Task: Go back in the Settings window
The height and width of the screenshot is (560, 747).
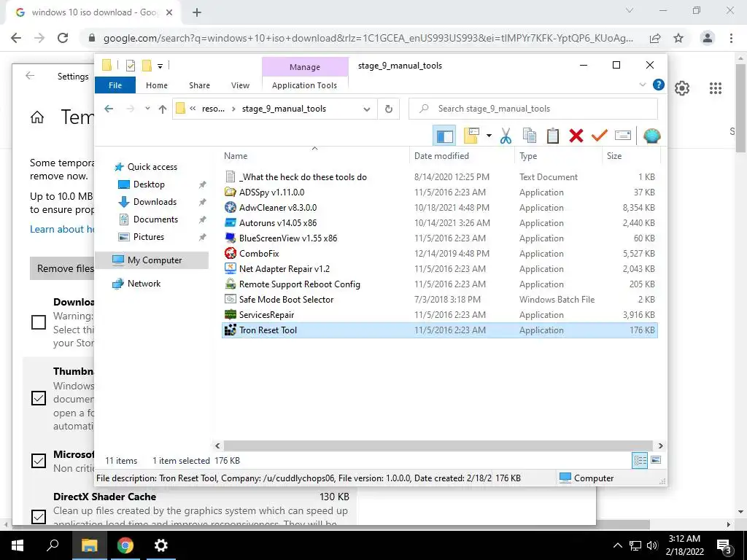Action: [30, 76]
